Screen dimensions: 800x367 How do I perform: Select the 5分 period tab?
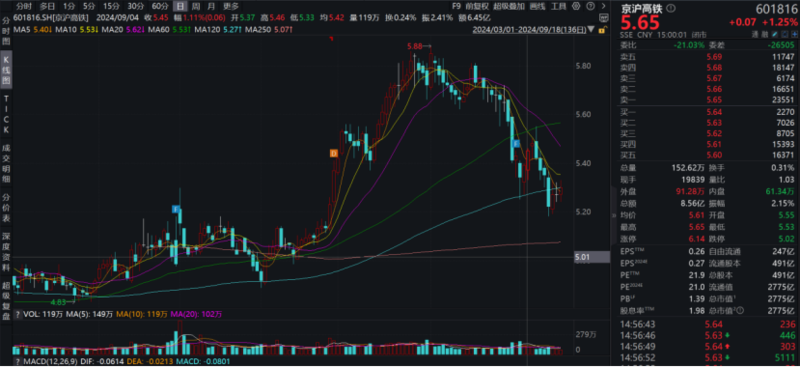[x=89, y=6]
